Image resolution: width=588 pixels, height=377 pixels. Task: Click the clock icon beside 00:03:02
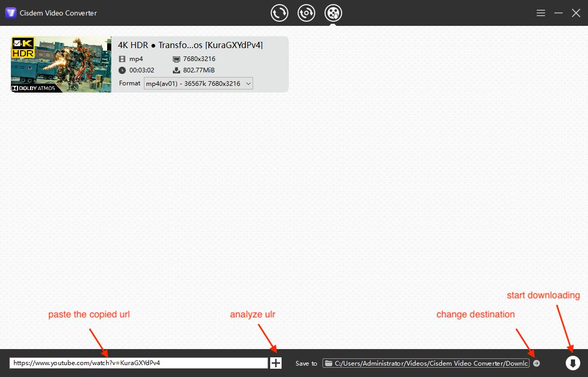click(x=122, y=70)
